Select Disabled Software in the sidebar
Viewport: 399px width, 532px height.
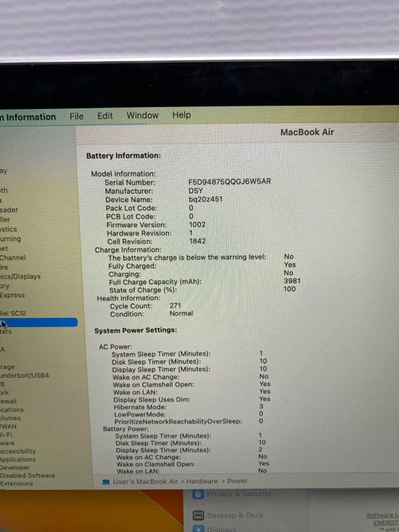coord(27,476)
